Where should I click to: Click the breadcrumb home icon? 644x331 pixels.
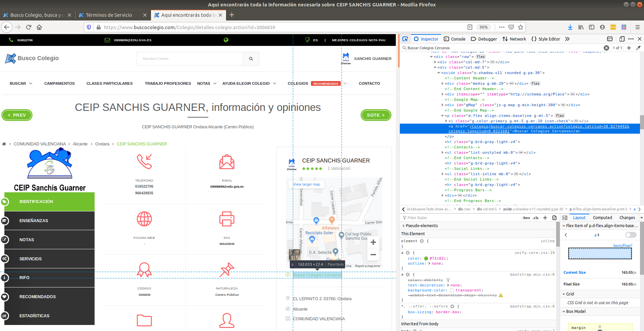4,144
